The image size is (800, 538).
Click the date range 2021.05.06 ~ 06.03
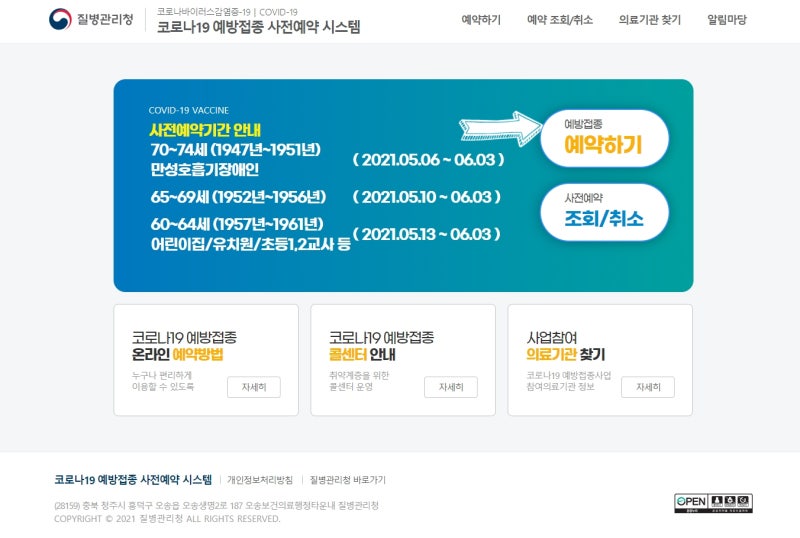coord(429,160)
